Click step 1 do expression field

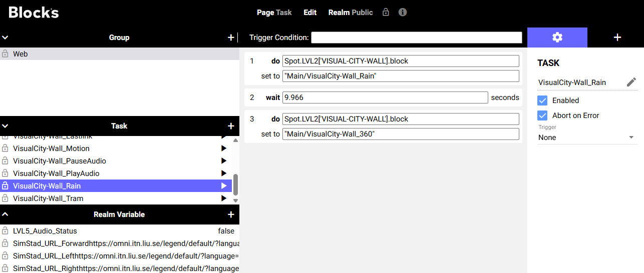point(401,61)
